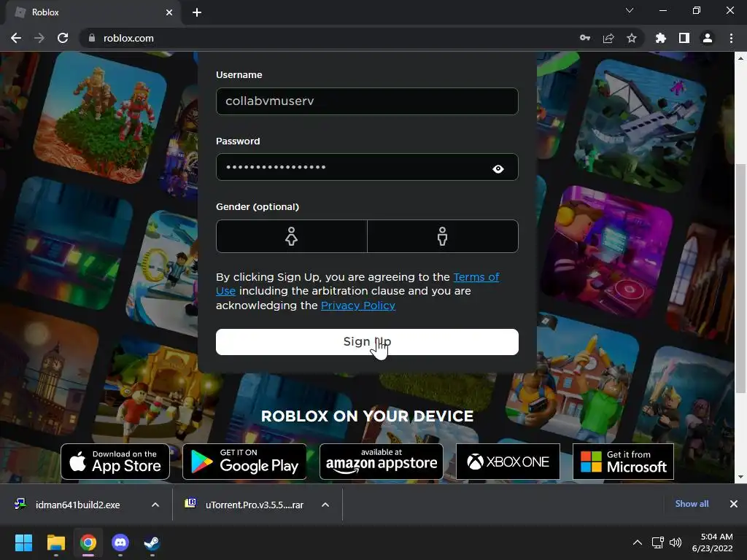The height and width of the screenshot is (560, 747).
Task: Click the Chrome taskbar icon
Action: tap(88, 542)
